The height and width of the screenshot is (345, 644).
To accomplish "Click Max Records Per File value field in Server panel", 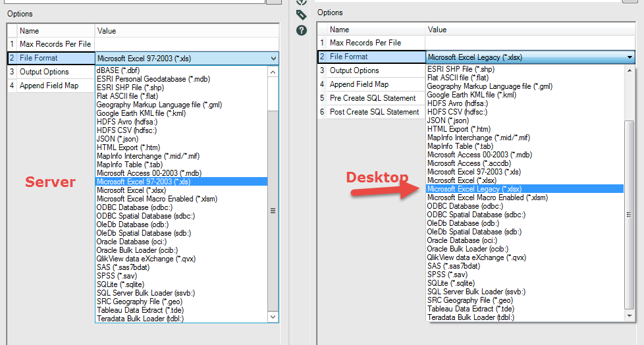I will 187,44.
